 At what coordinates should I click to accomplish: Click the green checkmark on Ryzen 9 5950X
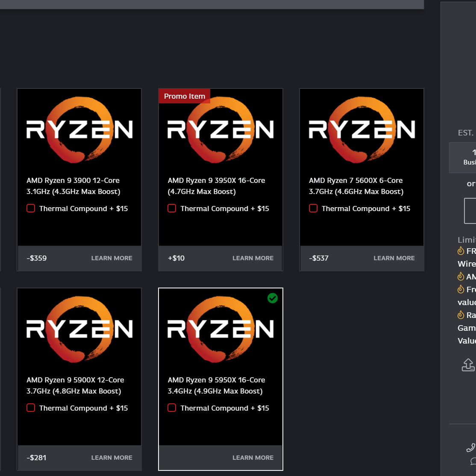[273, 298]
